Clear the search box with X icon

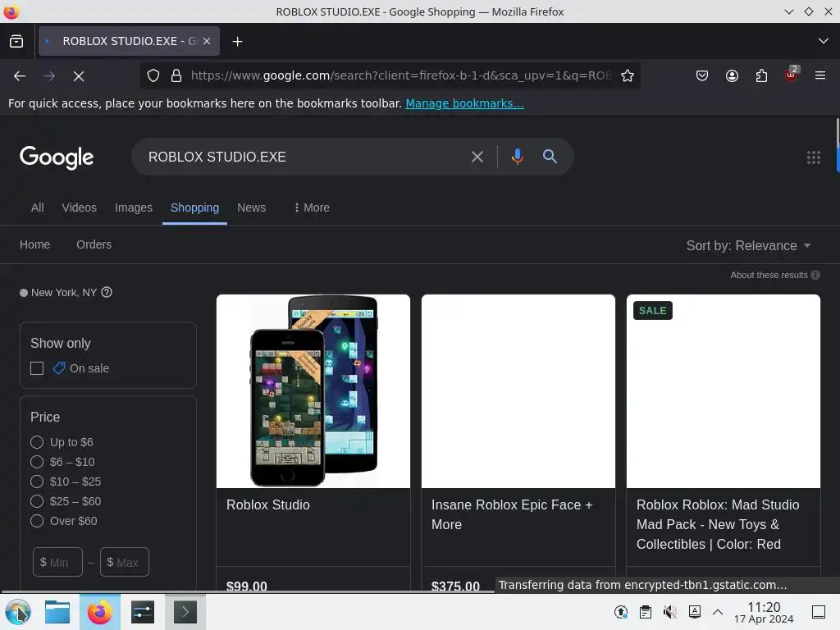coord(477,157)
